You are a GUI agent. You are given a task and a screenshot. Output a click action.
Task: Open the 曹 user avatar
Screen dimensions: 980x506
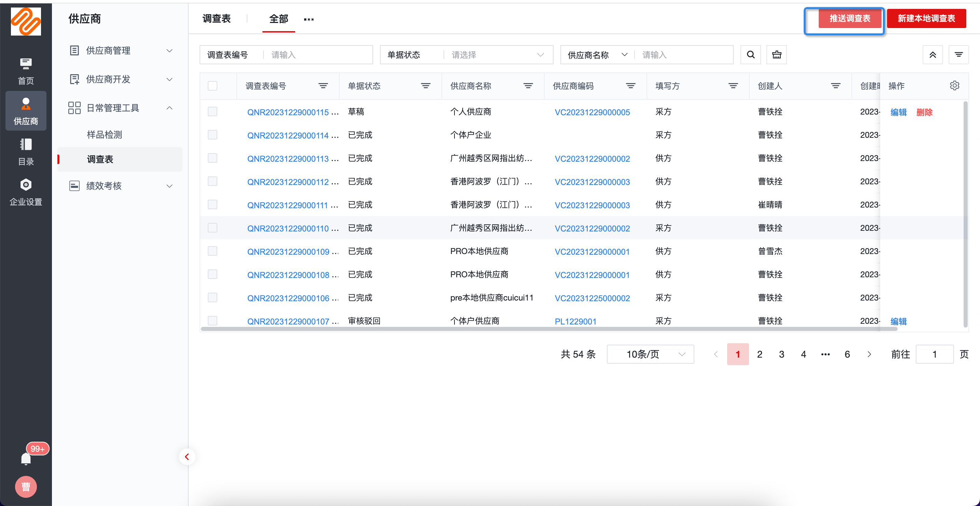(x=26, y=487)
